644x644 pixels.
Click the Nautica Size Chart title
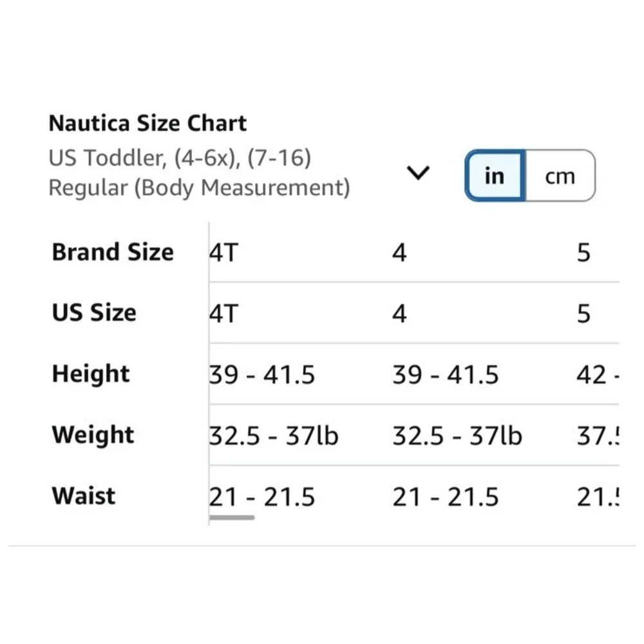pos(147,122)
